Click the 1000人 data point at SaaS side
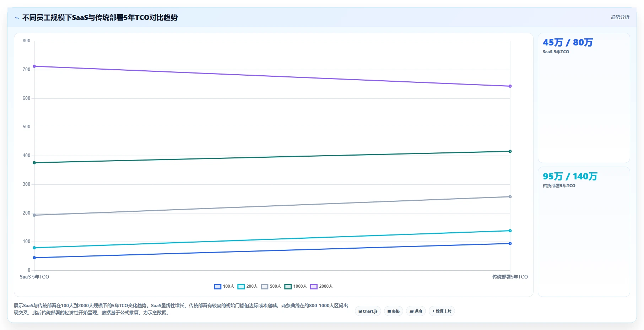The width and height of the screenshot is (644, 330). tap(34, 163)
